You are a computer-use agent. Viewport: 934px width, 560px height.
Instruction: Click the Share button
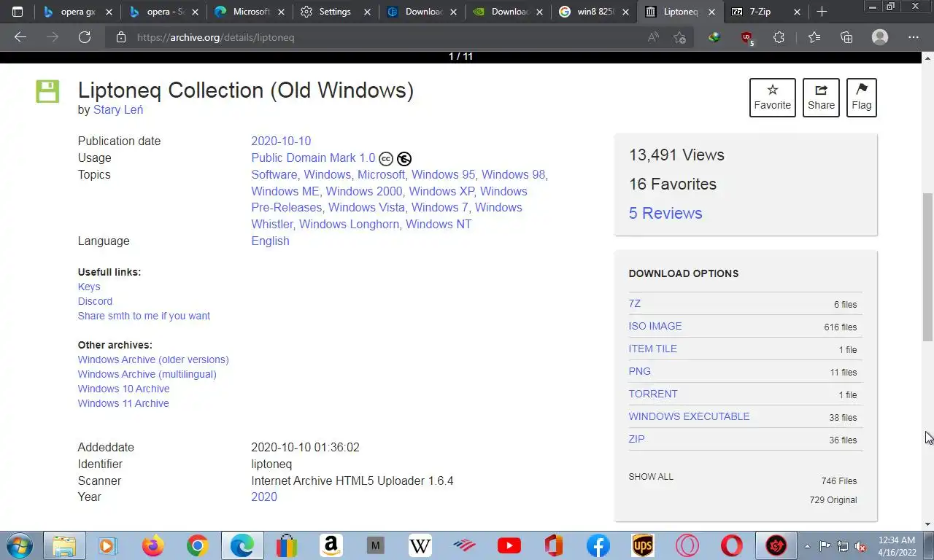821,97
